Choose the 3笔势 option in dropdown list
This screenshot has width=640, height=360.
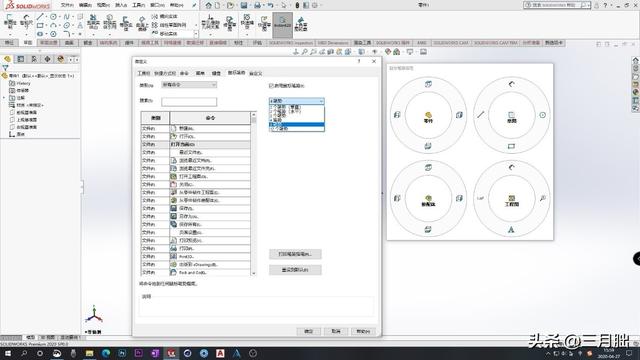point(297,116)
